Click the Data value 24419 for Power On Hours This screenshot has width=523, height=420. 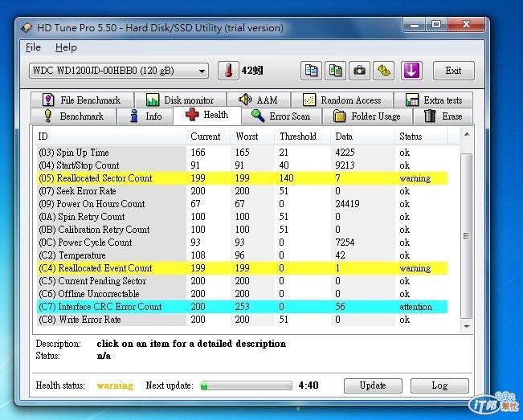tap(347, 204)
